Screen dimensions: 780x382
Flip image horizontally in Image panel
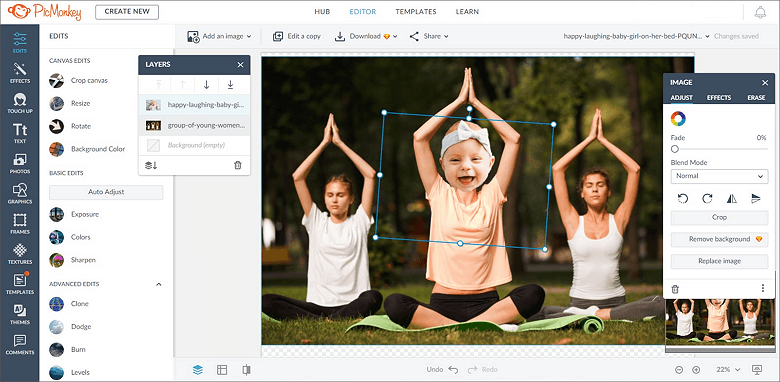pos(731,198)
